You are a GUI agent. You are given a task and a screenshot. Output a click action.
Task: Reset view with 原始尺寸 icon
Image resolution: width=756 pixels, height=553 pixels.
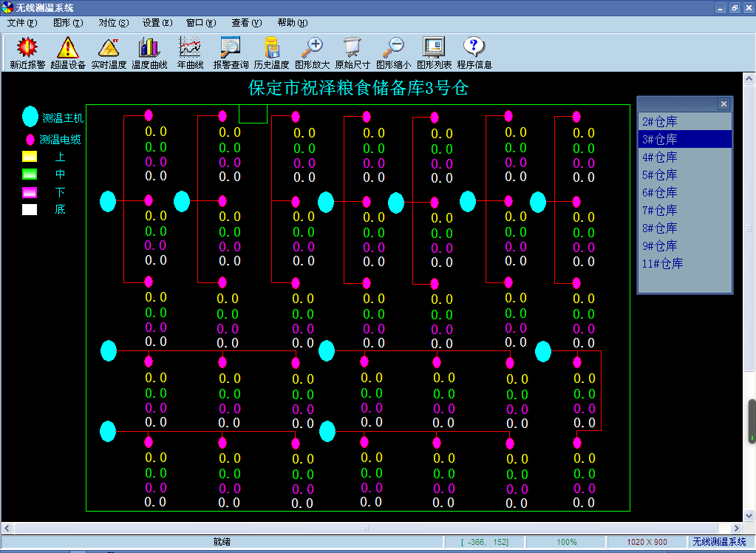[x=353, y=48]
